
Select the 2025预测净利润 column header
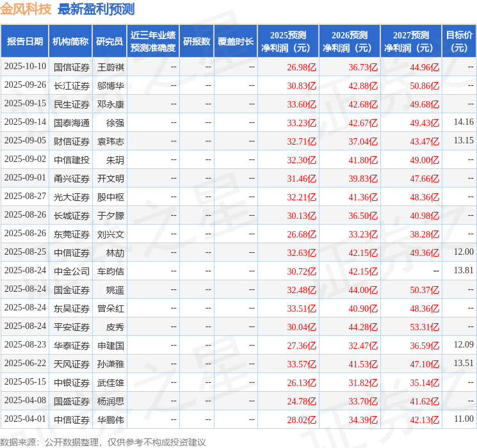click(x=288, y=41)
